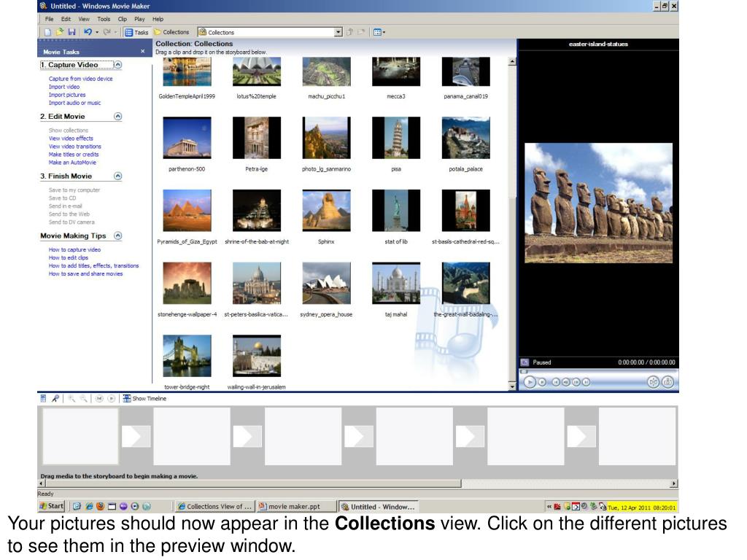Click the preview Stop button
This screenshot has height=560, width=747.
click(x=542, y=382)
